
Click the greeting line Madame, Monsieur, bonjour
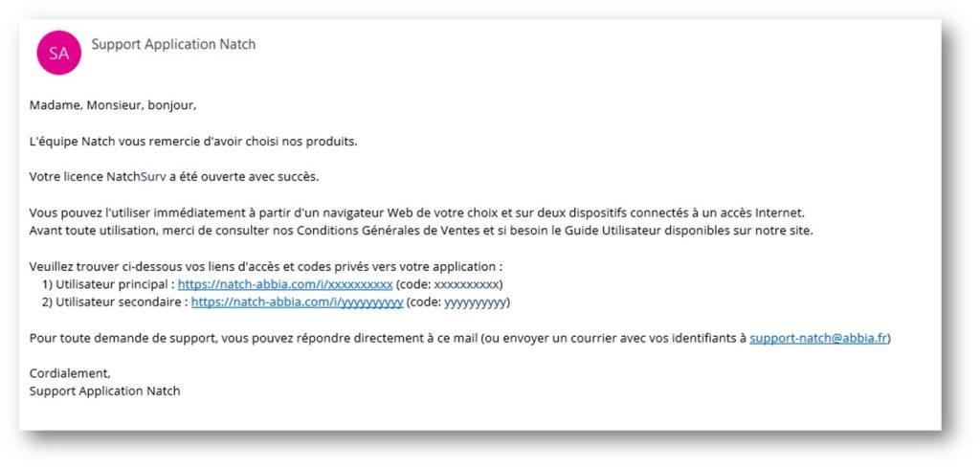113,105
